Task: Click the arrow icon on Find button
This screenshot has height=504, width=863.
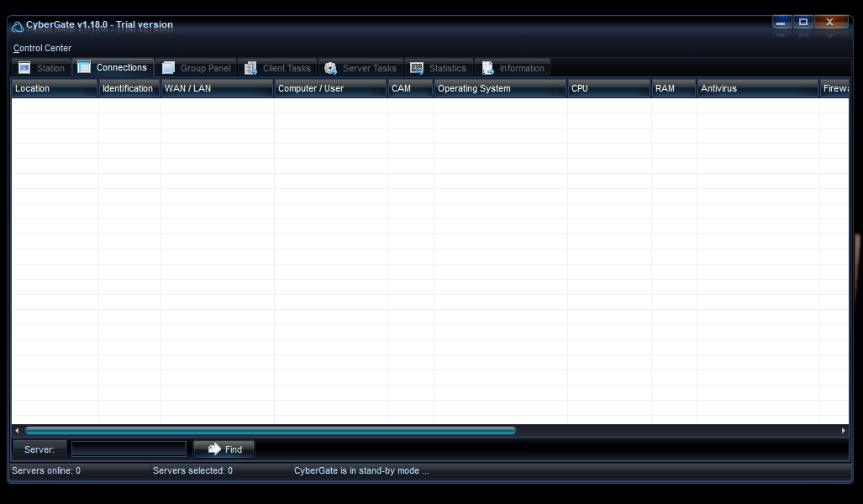Action: [x=214, y=449]
